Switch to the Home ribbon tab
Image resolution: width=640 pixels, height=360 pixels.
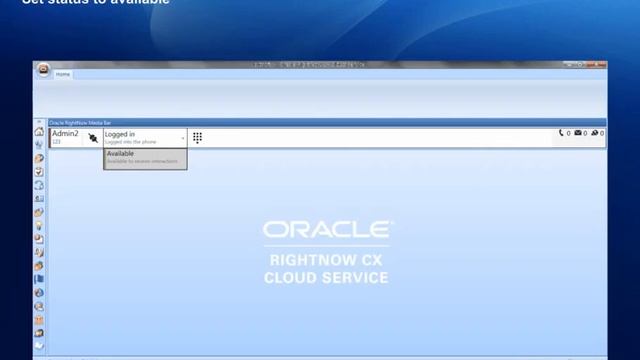pos(63,74)
